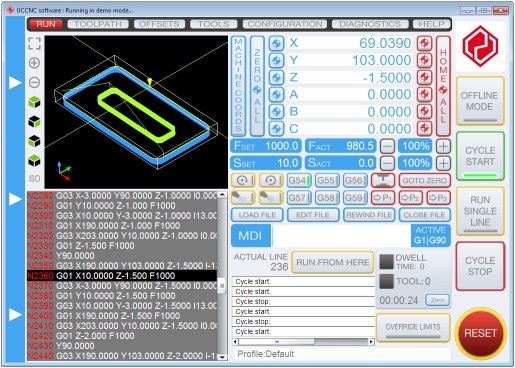Select cube view icon with green right face
515x368 pixels.
[x=34, y=122]
